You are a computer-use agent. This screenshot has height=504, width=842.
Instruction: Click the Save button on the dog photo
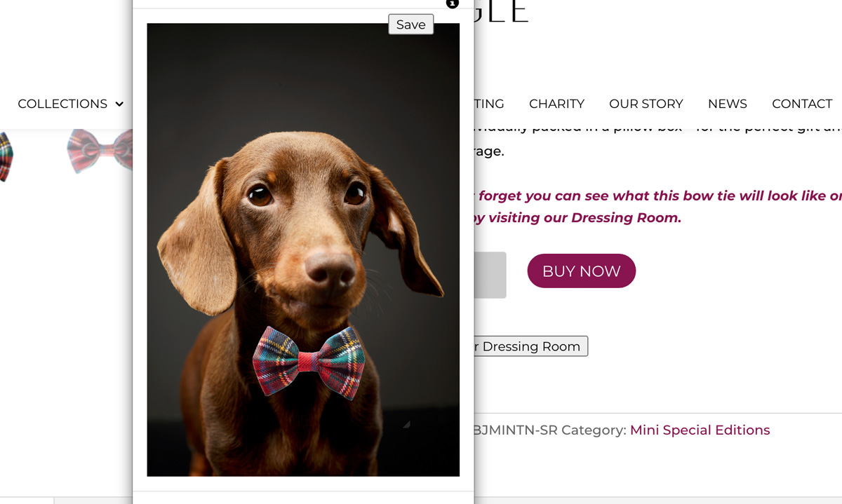pyautogui.click(x=410, y=25)
